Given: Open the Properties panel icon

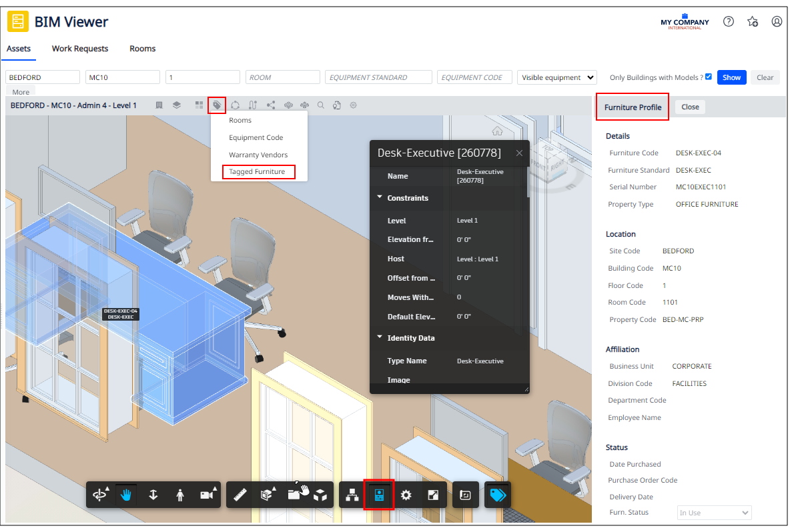Looking at the screenshot, I should coord(379,495).
